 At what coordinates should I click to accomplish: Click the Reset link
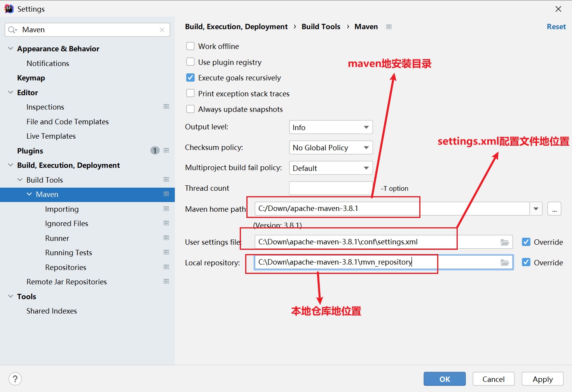pyautogui.click(x=556, y=26)
